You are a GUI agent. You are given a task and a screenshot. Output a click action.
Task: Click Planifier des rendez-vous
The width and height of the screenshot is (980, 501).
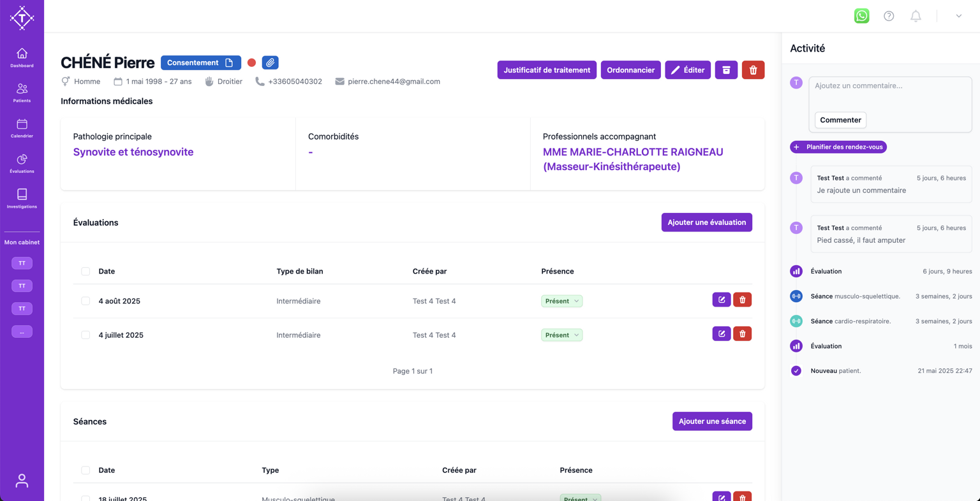click(838, 147)
